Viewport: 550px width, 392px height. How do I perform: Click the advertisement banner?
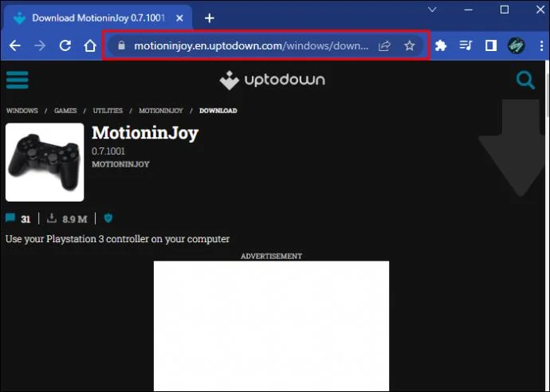click(x=271, y=326)
